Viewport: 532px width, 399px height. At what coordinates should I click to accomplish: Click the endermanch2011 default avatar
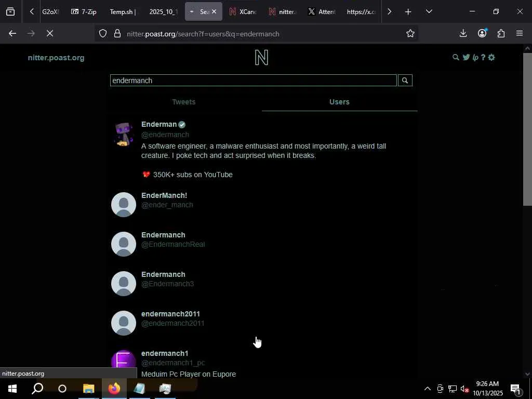pos(124,323)
